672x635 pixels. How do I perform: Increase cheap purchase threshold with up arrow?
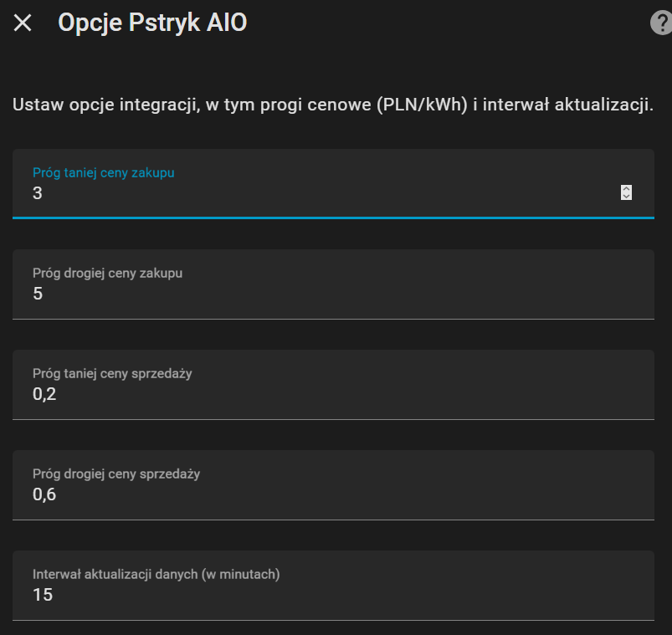click(x=626, y=188)
